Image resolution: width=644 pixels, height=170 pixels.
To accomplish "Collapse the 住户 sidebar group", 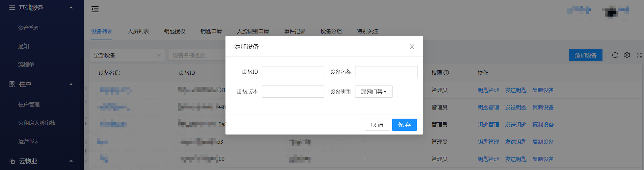I will pyautogui.click(x=71, y=84).
